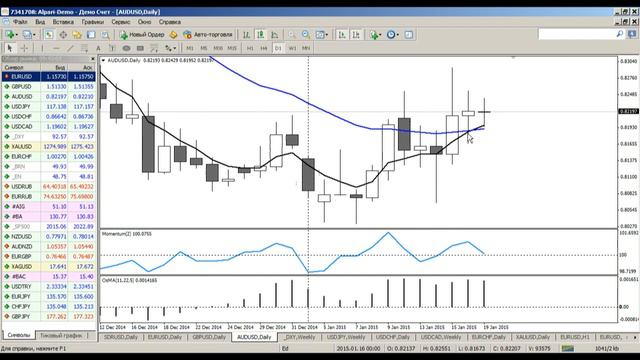
Task: Open the Data Window icon
Action: 63,35
